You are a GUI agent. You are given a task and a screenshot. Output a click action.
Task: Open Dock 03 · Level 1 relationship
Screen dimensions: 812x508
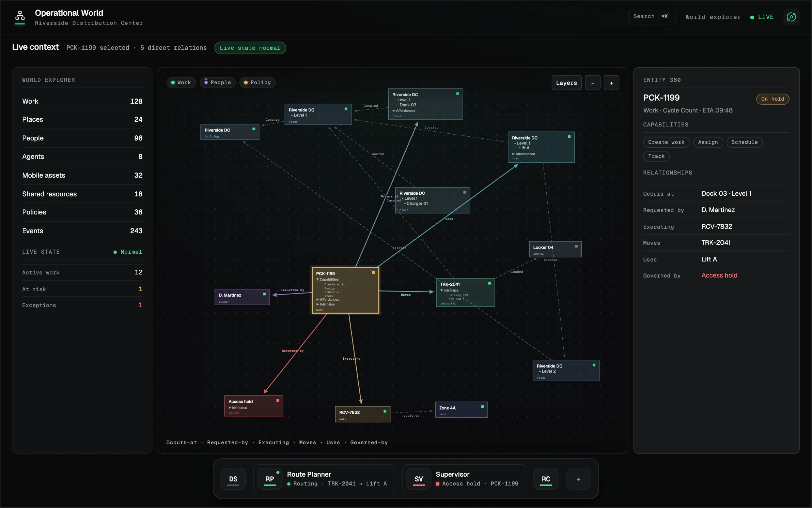tap(726, 193)
